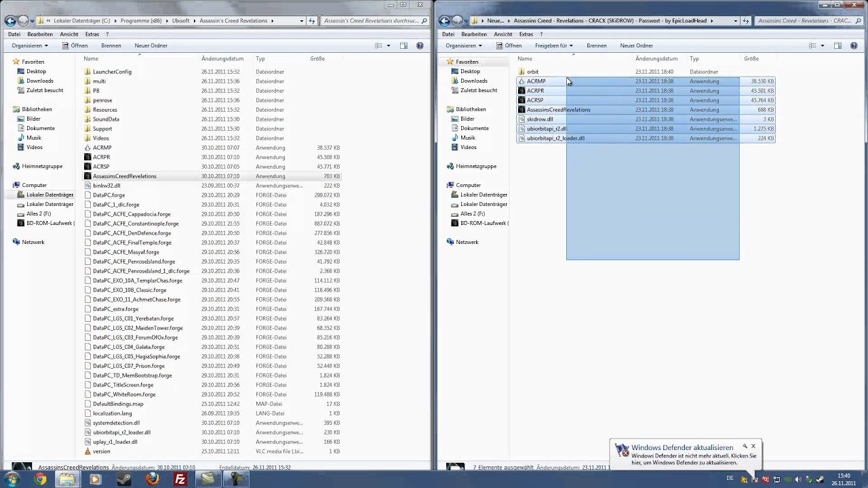Open Ansicht menu in left window
868x488 pixels.
point(69,34)
